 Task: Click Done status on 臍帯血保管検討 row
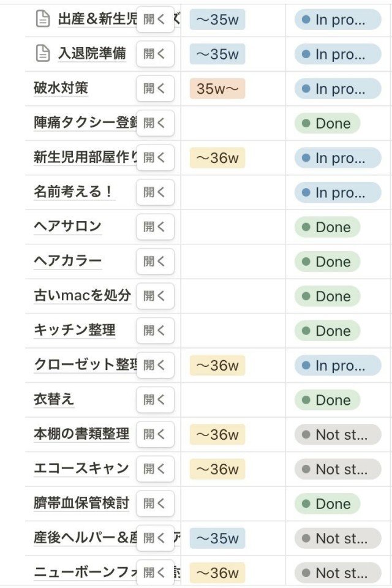(x=327, y=504)
